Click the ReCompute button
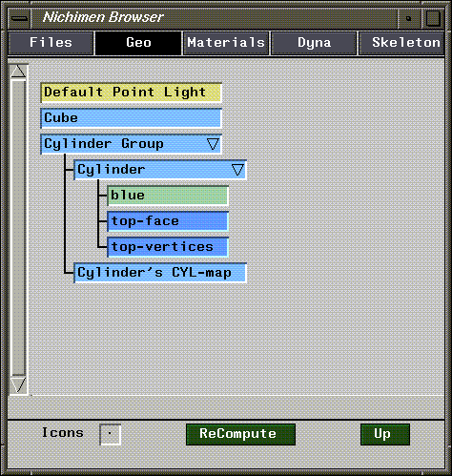 (240, 434)
